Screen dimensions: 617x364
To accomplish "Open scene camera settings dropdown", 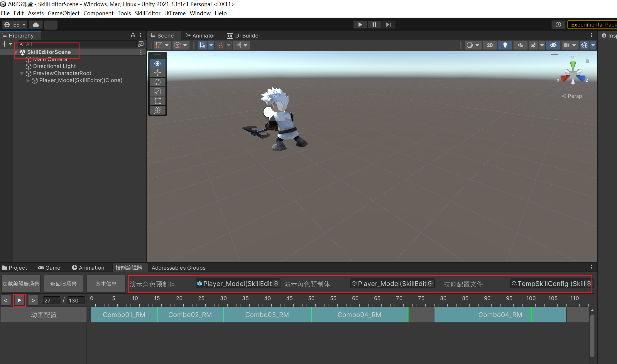I will (x=570, y=45).
